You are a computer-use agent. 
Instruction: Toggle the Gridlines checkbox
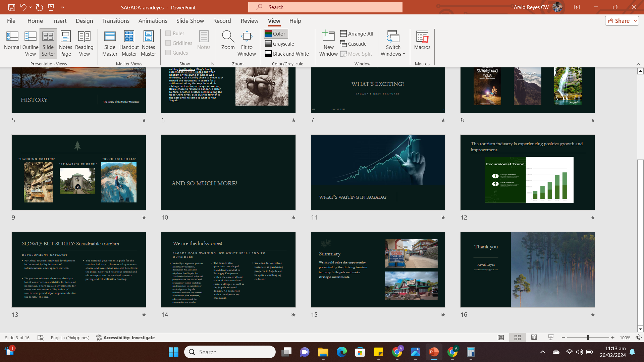(179, 43)
